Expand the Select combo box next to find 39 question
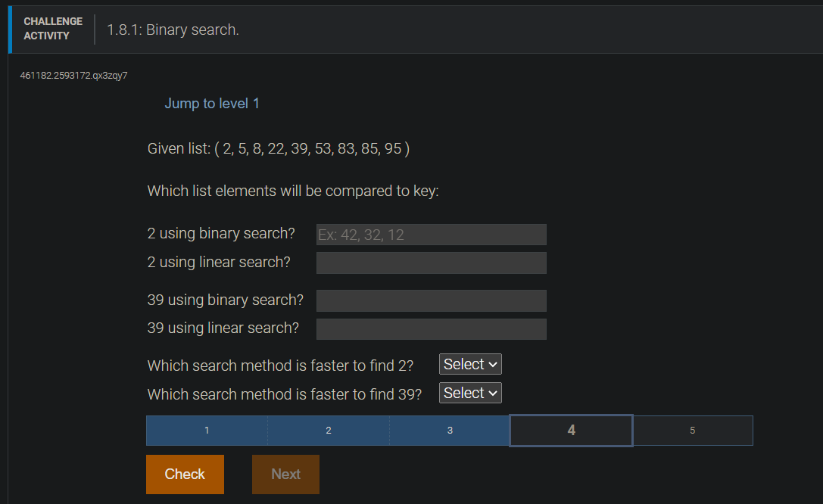 (469, 393)
